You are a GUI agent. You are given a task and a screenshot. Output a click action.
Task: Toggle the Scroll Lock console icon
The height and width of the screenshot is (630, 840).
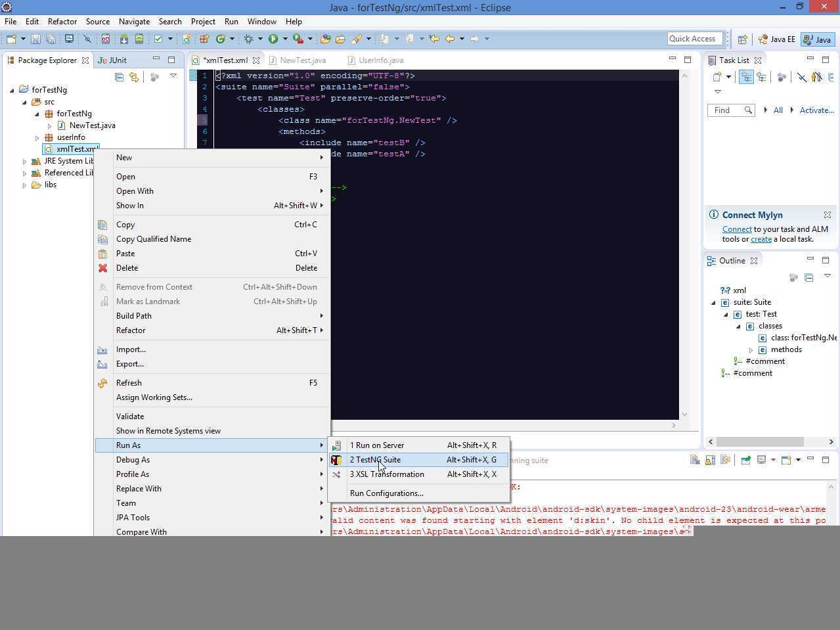[711, 460]
